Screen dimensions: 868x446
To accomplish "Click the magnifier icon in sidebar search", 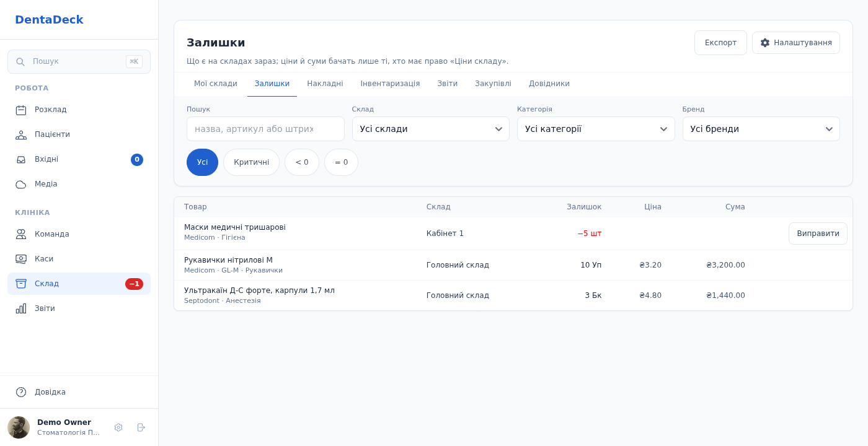I will 20,62.
